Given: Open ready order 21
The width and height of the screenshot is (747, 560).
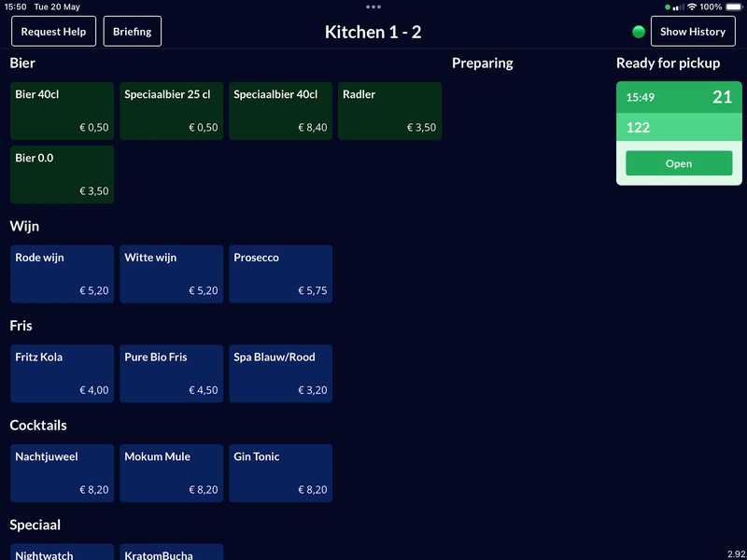Looking at the screenshot, I should (x=679, y=163).
